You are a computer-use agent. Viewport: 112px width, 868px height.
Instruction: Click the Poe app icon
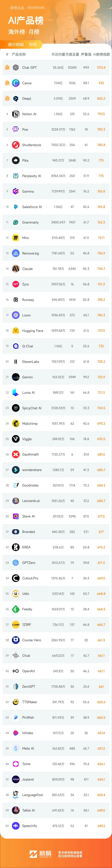pos(16,129)
